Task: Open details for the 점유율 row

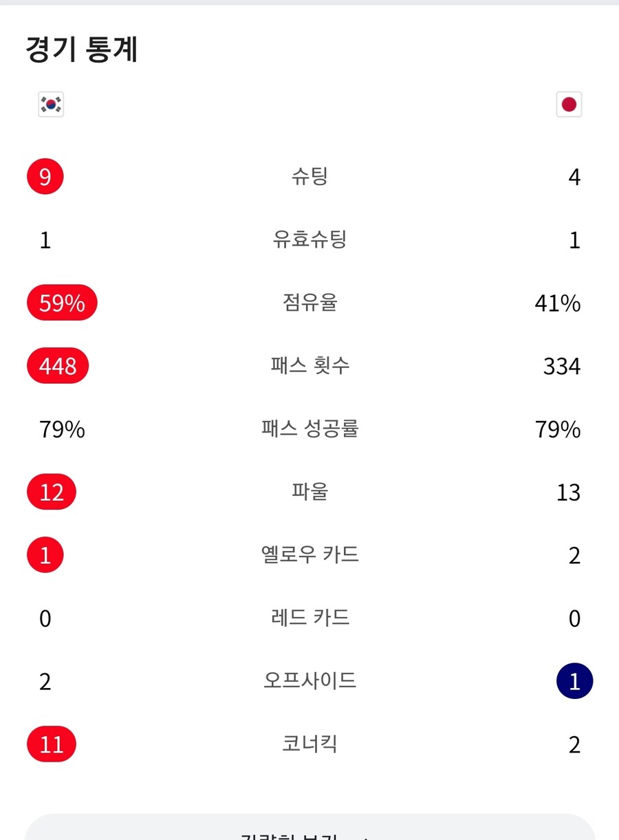Action: coord(309,303)
